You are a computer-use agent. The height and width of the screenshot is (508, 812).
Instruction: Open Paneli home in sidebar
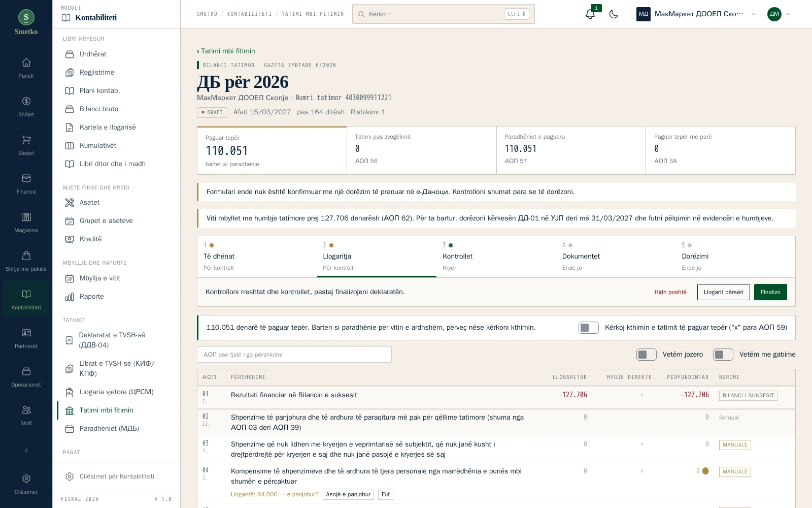pos(26,68)
